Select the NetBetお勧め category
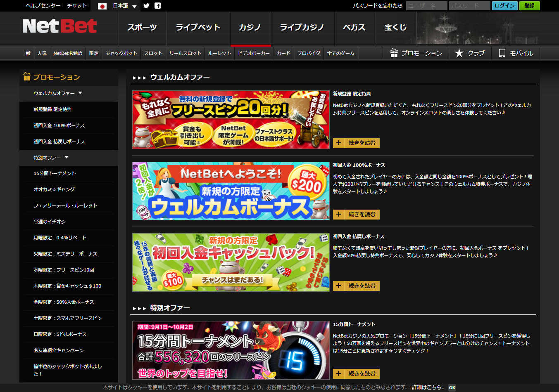The image size is (559, 392). coord(68,53)
